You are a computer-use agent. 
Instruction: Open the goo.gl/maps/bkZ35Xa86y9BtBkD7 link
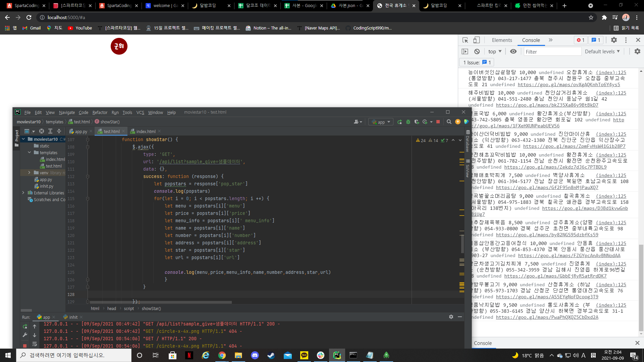pos(547,105)
